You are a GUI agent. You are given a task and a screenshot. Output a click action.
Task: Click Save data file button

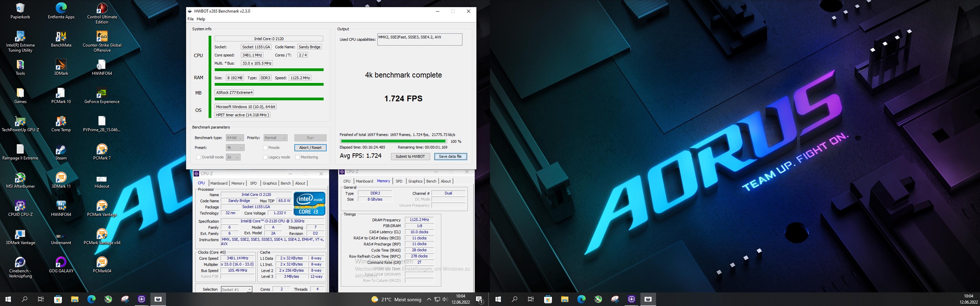pyautogui.click(x=451, y=156)
